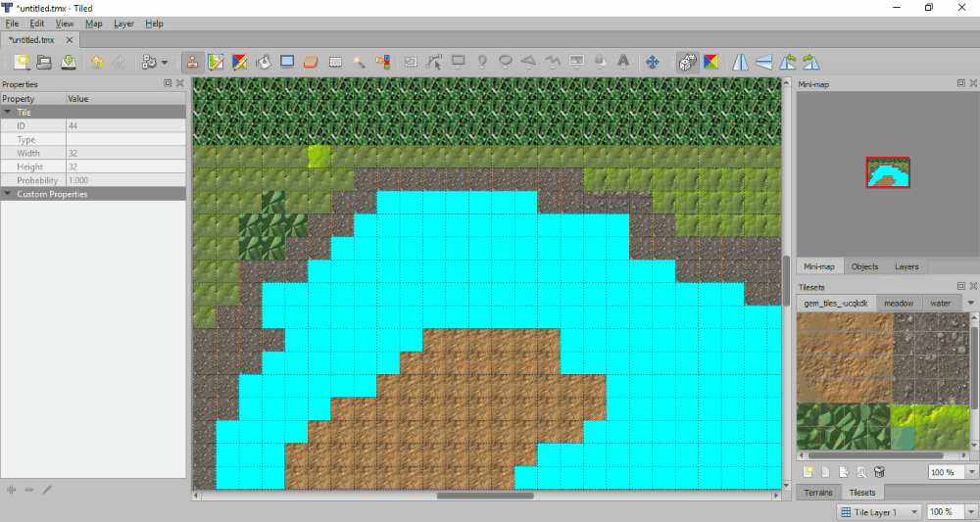The width and height of the screenshot is (980, 522).
Task: Float the Properties panel
Action: (168, 83)
